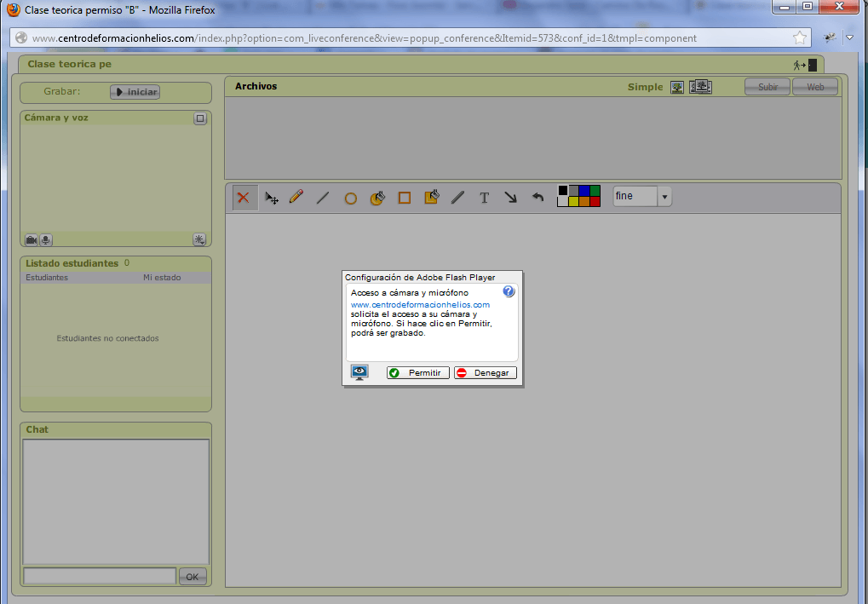Select the circle outline tool
Image resolution: width=868 pixels, height=604 pixels.
tap(350, 198)
